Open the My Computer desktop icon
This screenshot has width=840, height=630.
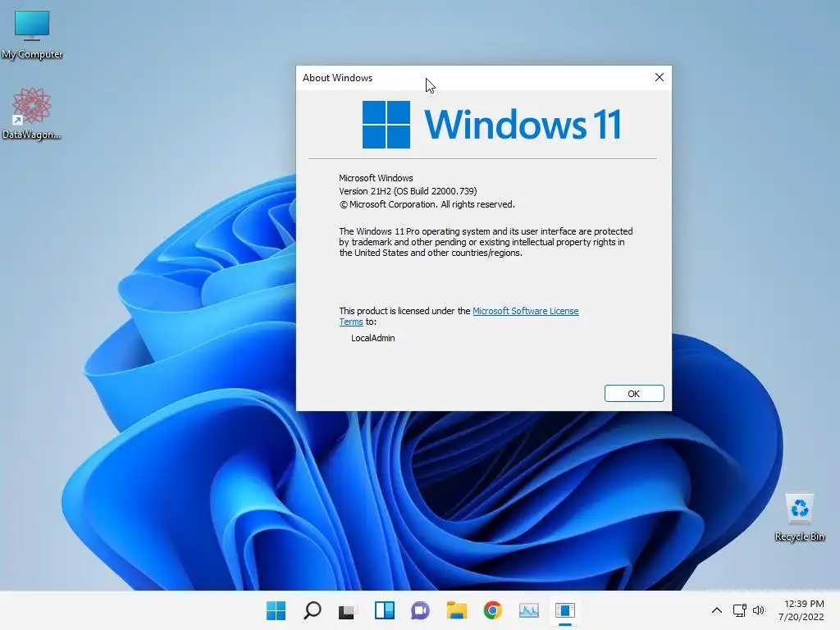point(32,34)
